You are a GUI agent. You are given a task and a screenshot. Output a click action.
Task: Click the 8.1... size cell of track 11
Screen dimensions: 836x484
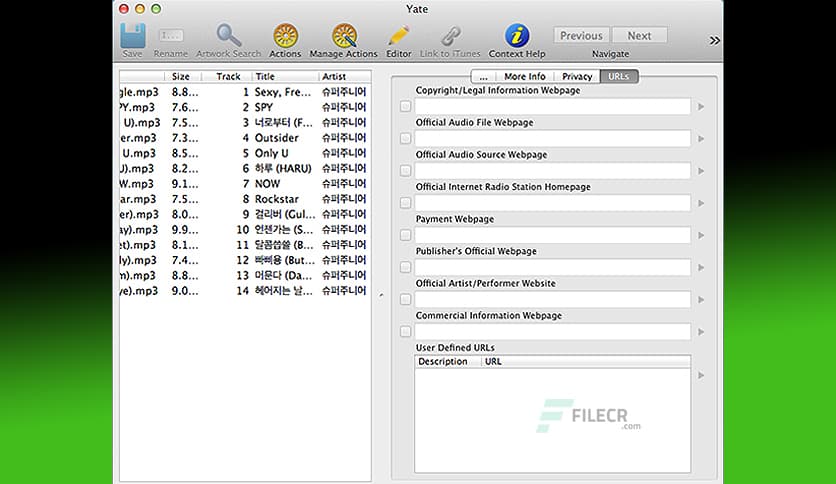point(184,245)
